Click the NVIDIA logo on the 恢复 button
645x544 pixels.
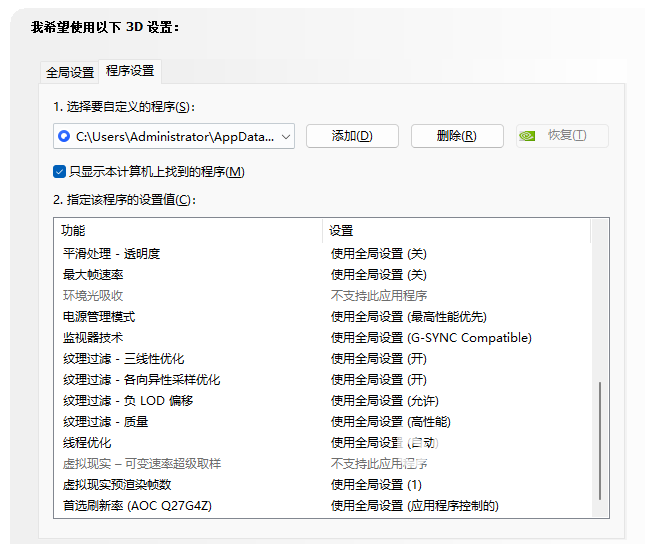[x=530, y=136]
